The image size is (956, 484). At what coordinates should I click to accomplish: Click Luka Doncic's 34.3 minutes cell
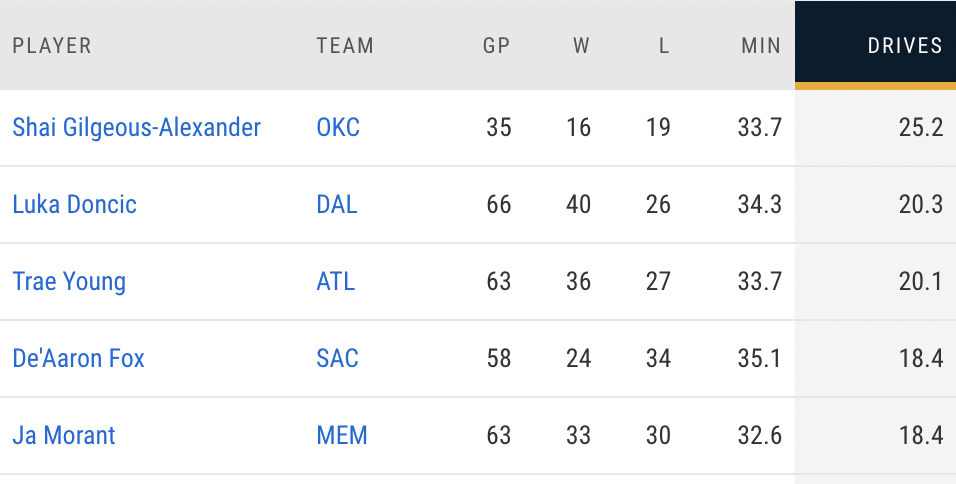coord(759,205)
